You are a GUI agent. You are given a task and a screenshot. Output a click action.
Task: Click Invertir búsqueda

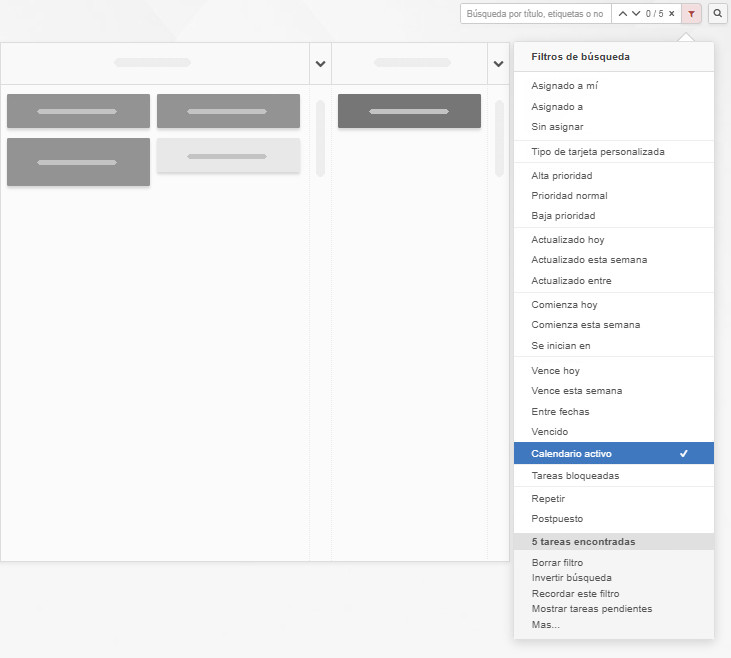point(571,578)
